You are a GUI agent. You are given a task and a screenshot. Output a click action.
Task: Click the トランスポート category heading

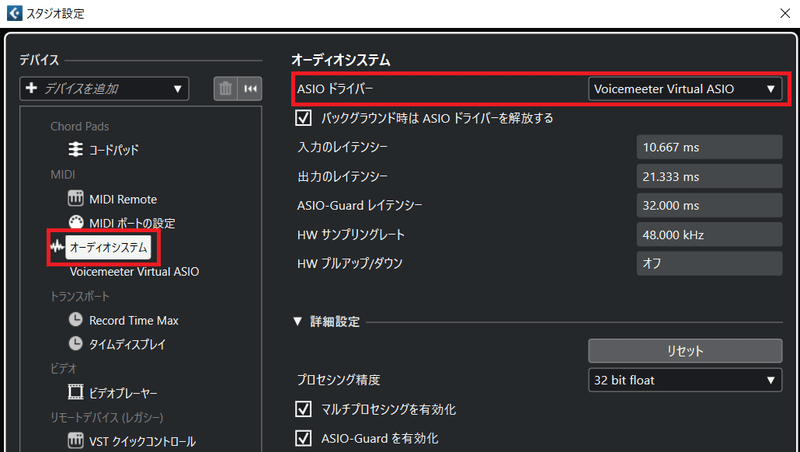coord(80,296)
